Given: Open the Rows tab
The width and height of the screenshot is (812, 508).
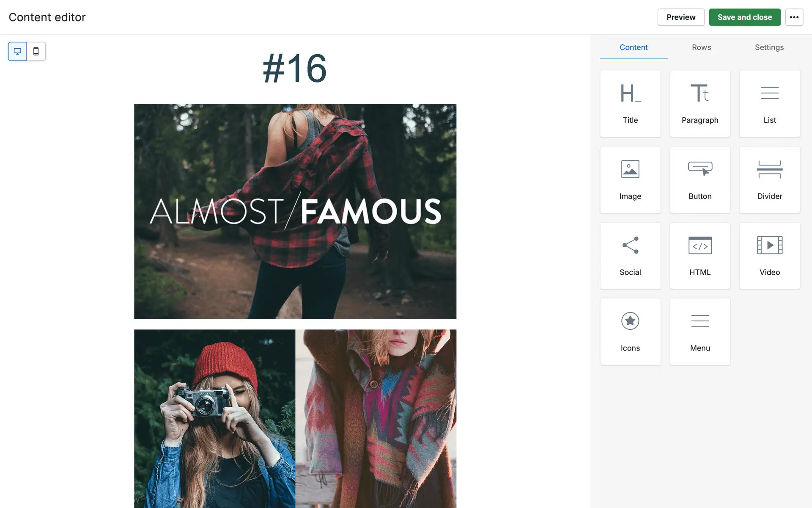Looking at the screenshot, I should 701,47.
